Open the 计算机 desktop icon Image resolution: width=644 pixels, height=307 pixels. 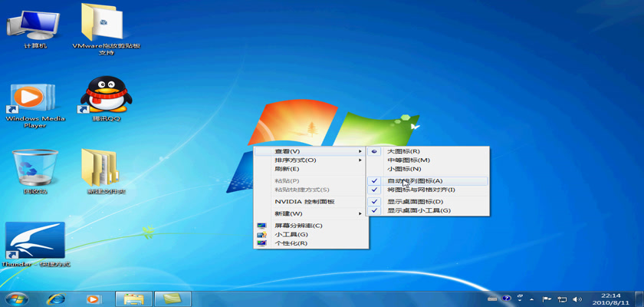[34, 25]
